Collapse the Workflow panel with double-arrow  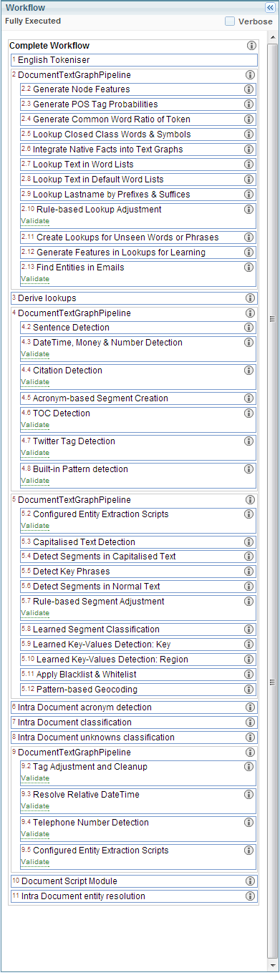(270, 7)
